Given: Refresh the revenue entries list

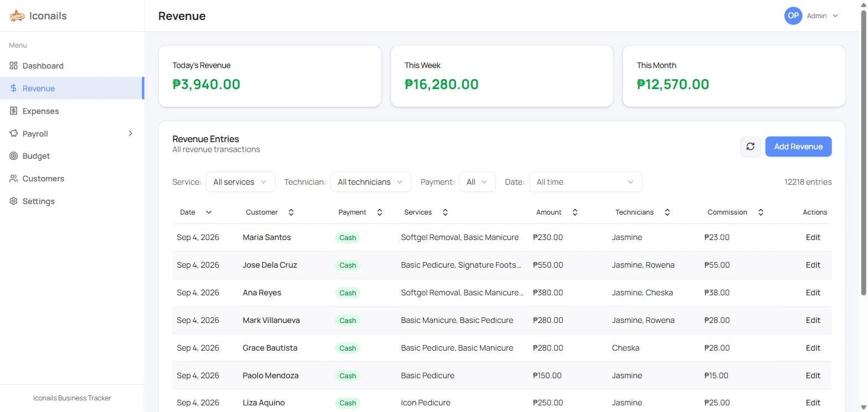Looking at the screenshot, I should 750,147.
